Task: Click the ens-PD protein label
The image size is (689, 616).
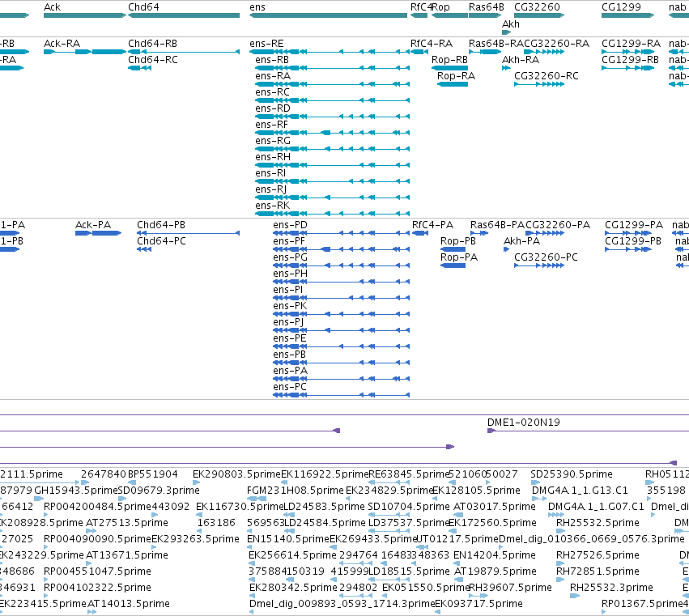Action: tap(290, 225)
